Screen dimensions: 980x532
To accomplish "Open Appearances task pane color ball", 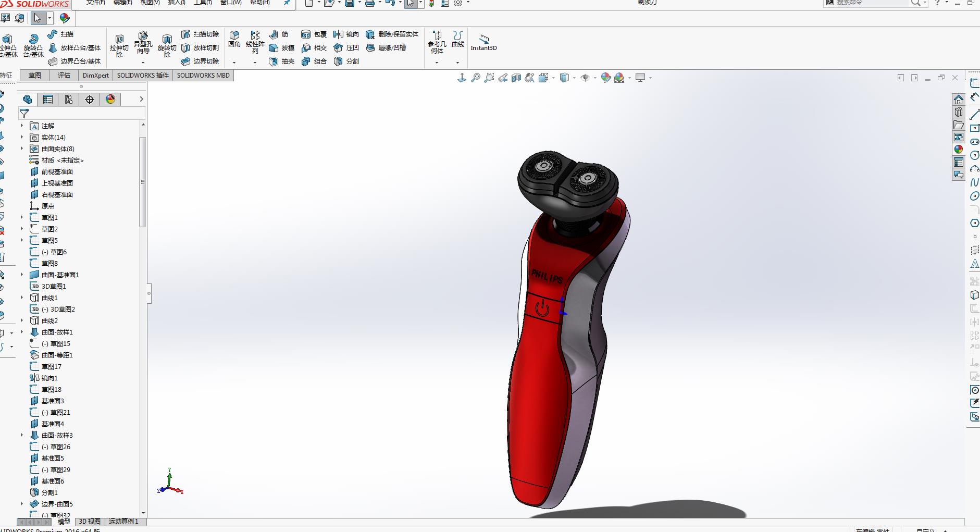I will pos(959,150).
